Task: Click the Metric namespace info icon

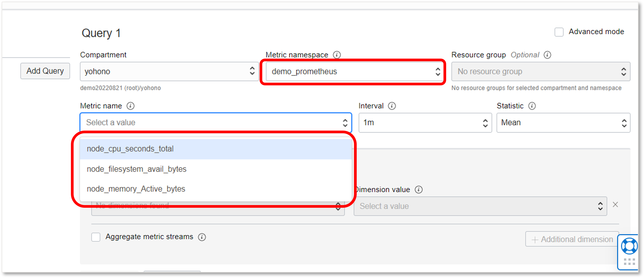Action: click(x=337, y=55)
